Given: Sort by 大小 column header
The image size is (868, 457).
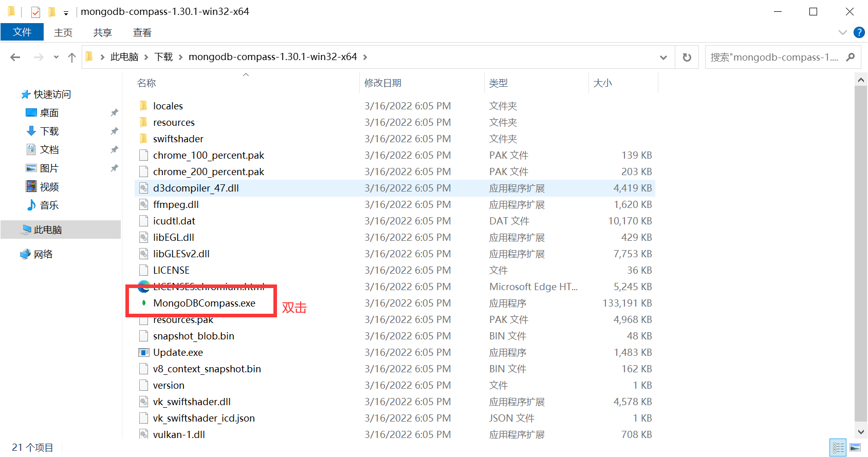Looking at the screenshot, I should [603, 83].
